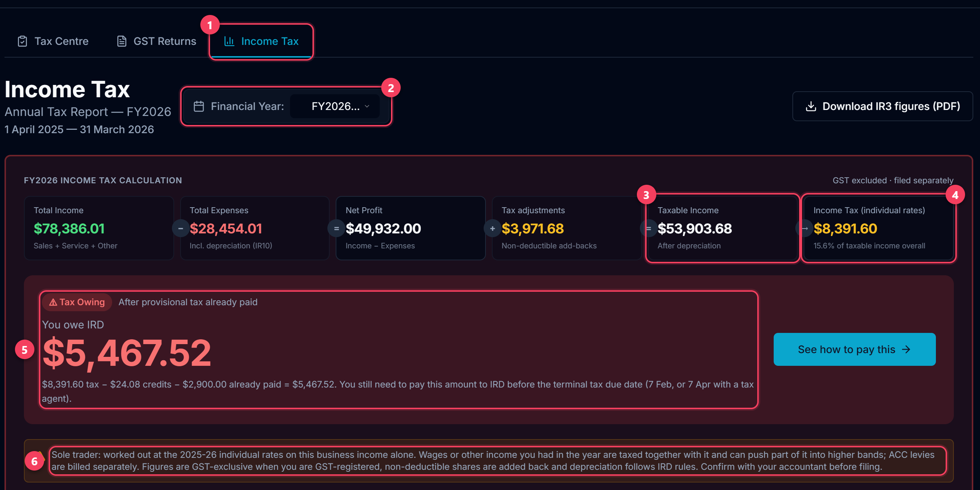Click the Sole trader disclaimer text

[493, 460]
